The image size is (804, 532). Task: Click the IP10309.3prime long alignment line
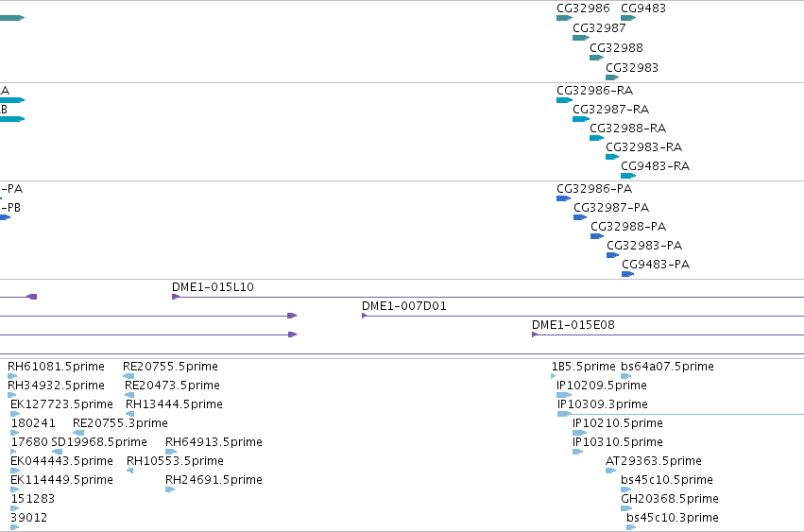pos(687,414)
